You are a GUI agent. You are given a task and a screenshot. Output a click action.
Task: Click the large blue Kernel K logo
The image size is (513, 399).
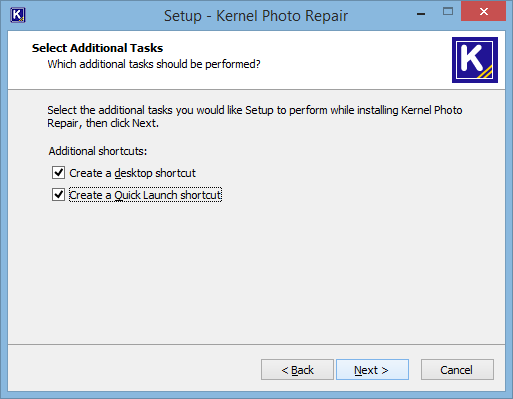pyautogui.click(x=475, y=60)
